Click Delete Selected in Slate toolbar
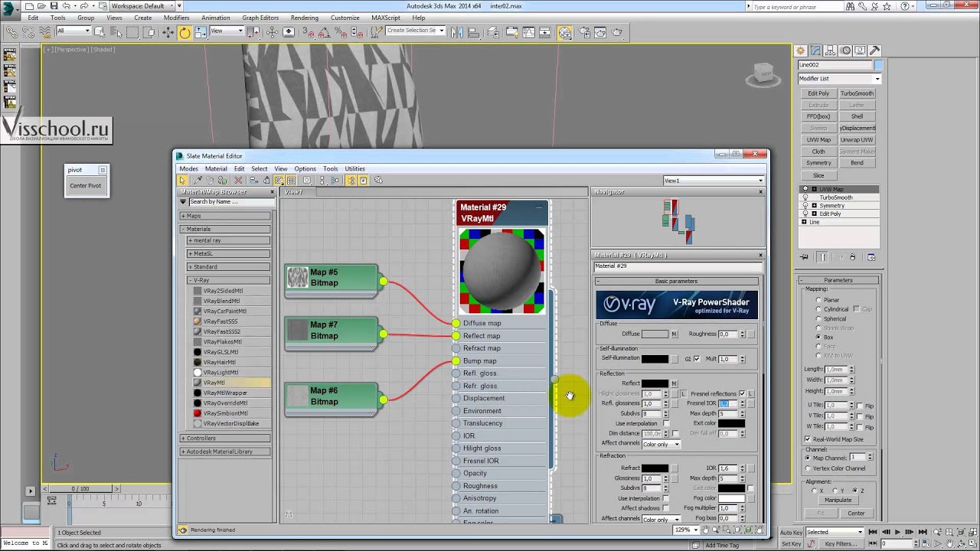The height and width of the screenshot is (551, 980). (238, 181)
